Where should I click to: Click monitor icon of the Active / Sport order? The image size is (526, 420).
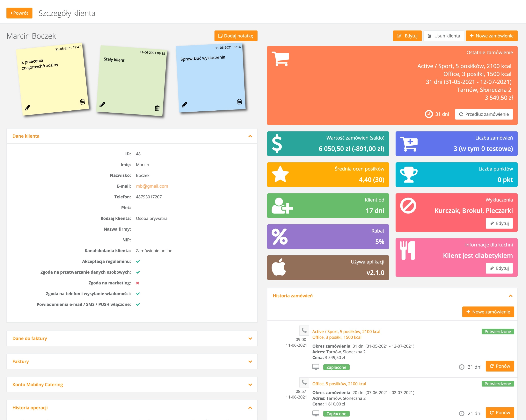pos(316,367)
